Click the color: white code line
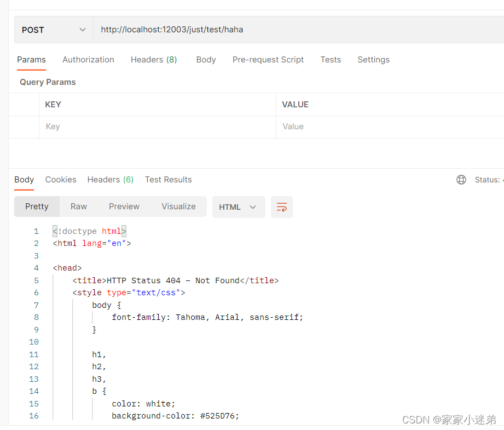Viewport: 504px width, 430px height. pyautogui.click(x=143, y=404)
